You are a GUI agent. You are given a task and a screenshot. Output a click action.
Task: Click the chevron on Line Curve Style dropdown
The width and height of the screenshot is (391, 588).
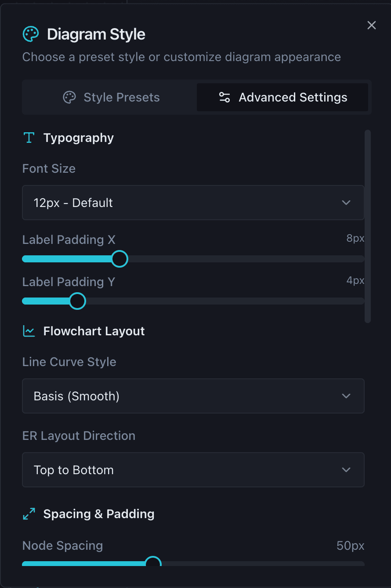click(x=346, y=396)
